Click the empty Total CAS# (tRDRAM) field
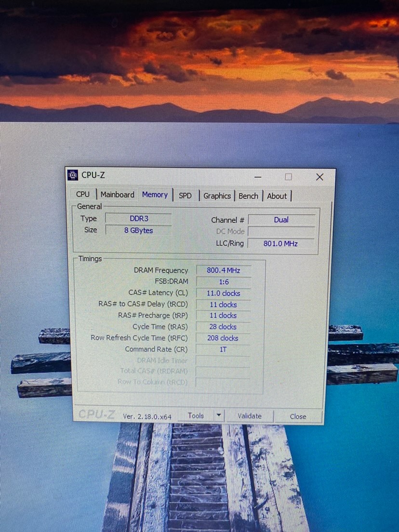This screenshot has width=399, height=532. click(223, 371)
